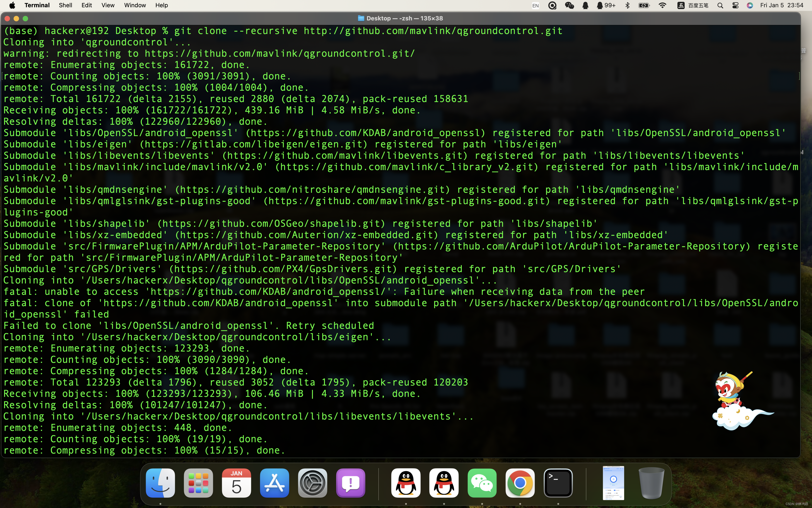Click the 'Failed to clone ... Retry scheduled' line
This screenshot has height=508, width=812.
(x=188, y=326)
